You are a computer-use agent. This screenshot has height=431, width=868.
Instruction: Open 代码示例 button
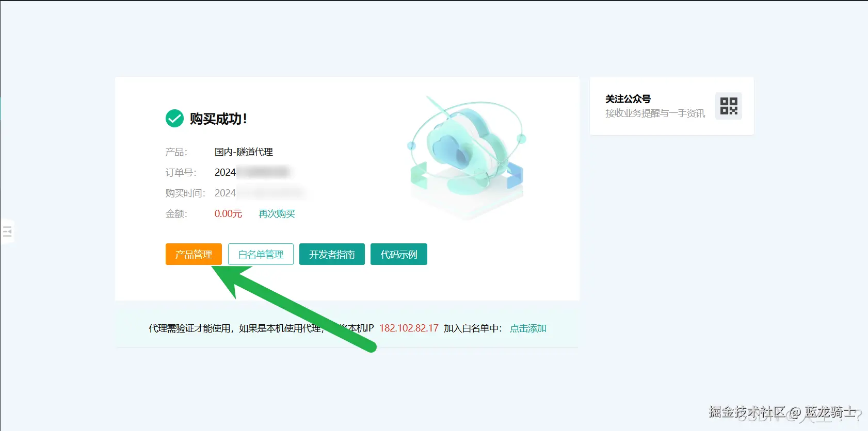(399, 254)
